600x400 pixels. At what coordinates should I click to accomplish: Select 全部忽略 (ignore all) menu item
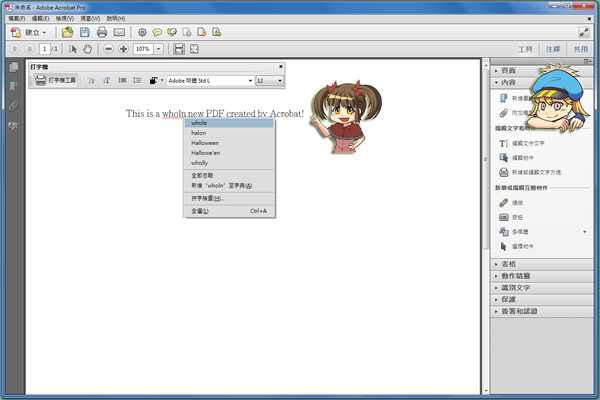click(x=229, y=175)
